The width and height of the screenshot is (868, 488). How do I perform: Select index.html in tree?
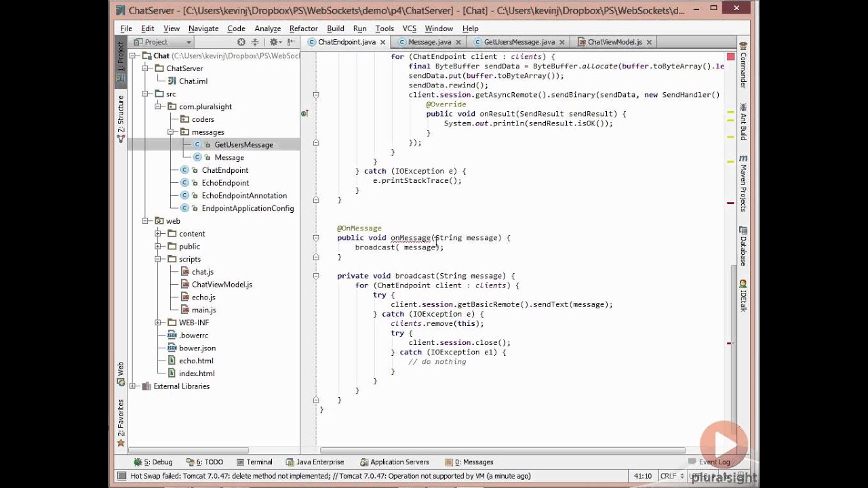(197, 373)
